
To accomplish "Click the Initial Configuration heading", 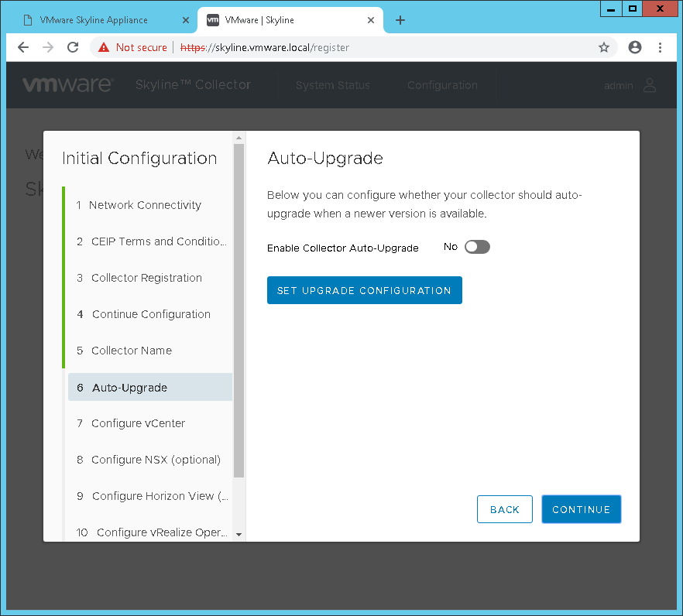I will [x=139, y=159].
